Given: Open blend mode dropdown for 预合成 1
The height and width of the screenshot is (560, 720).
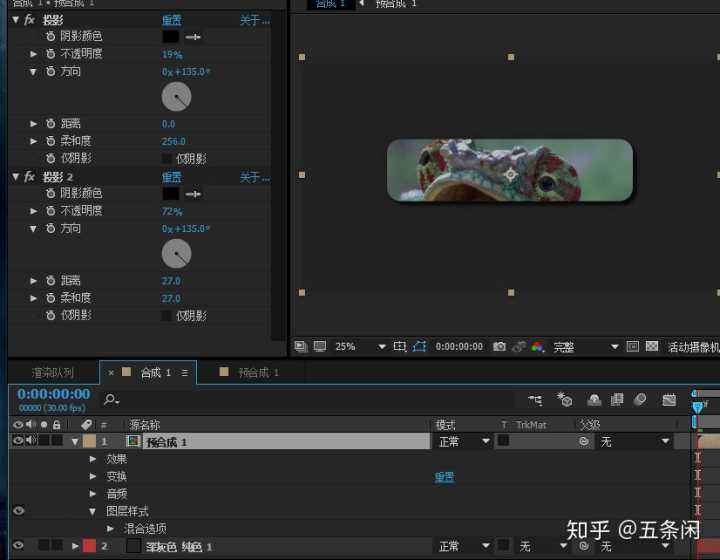Looking at the screenshot, I should point(463,442).
